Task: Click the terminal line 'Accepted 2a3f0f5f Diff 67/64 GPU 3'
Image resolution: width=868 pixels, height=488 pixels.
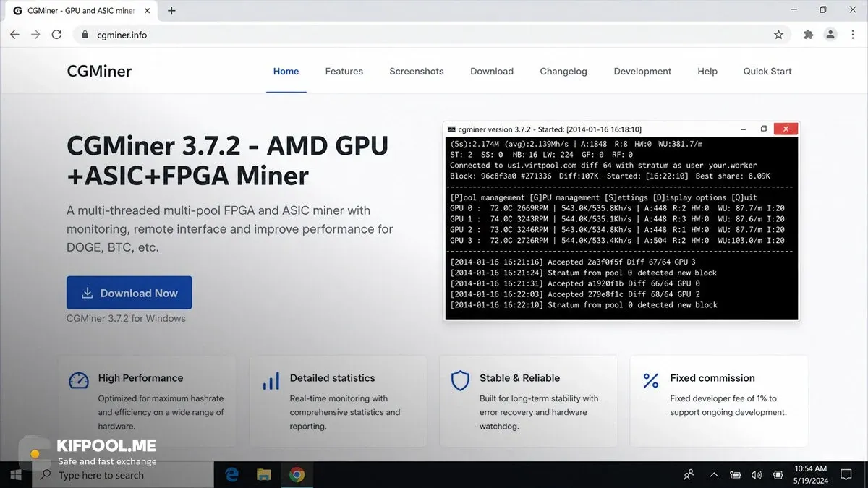Action: [573, 262]
